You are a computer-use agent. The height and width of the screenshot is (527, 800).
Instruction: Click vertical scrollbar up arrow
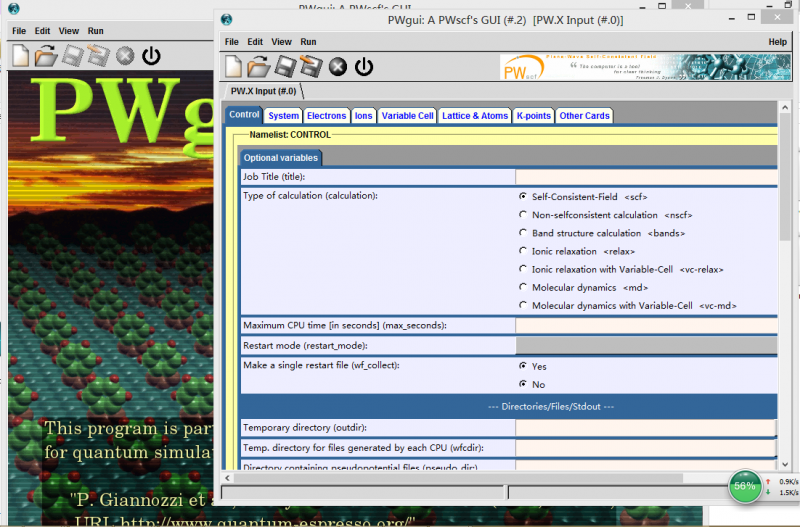point(785,107)
